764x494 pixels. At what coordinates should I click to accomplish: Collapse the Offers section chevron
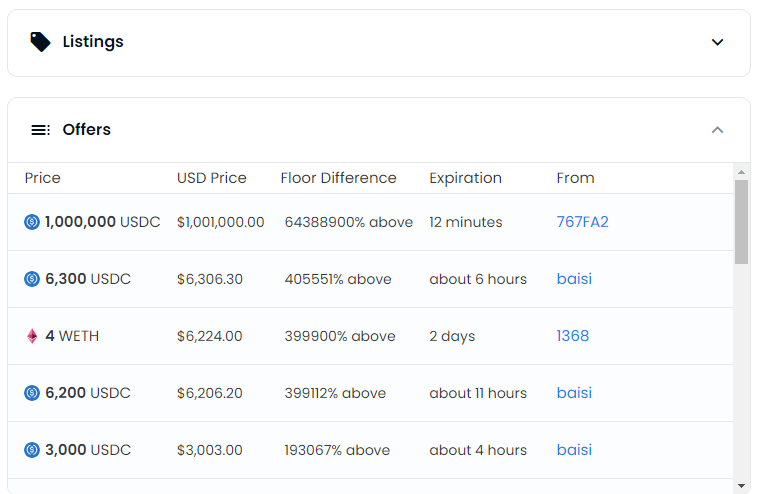click(717, 130)
